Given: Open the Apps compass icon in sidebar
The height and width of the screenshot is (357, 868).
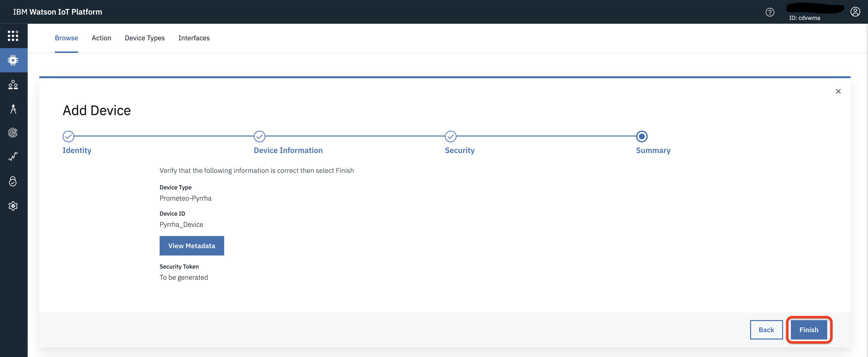Looking at the screenshot, I should coord(13,109).
